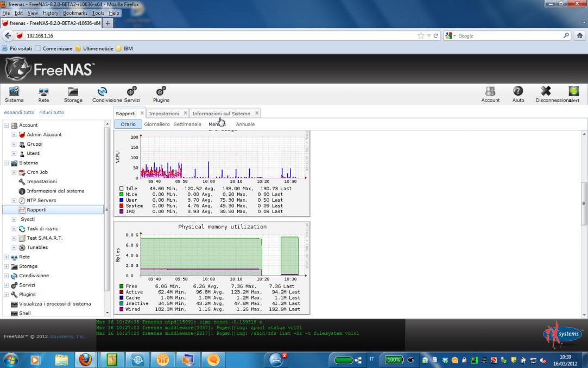
Task: Open Test S.M.A.R.T. item
Action: coord(45,238)
